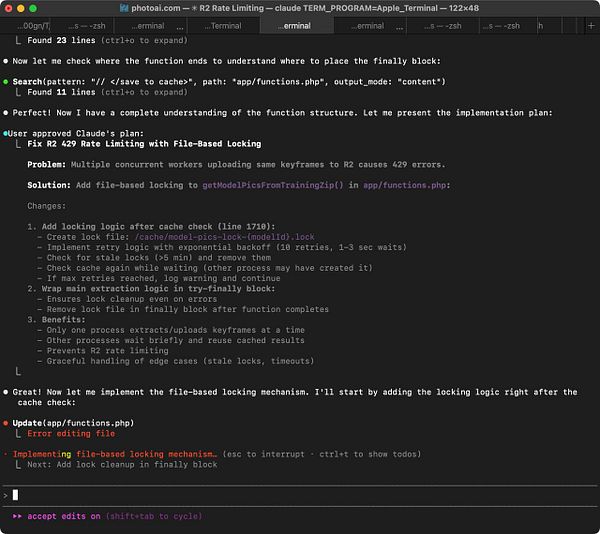Screen dimensions: 600x534
Task: Click Remove lock file in finally block line
Action: pos(183,309)
